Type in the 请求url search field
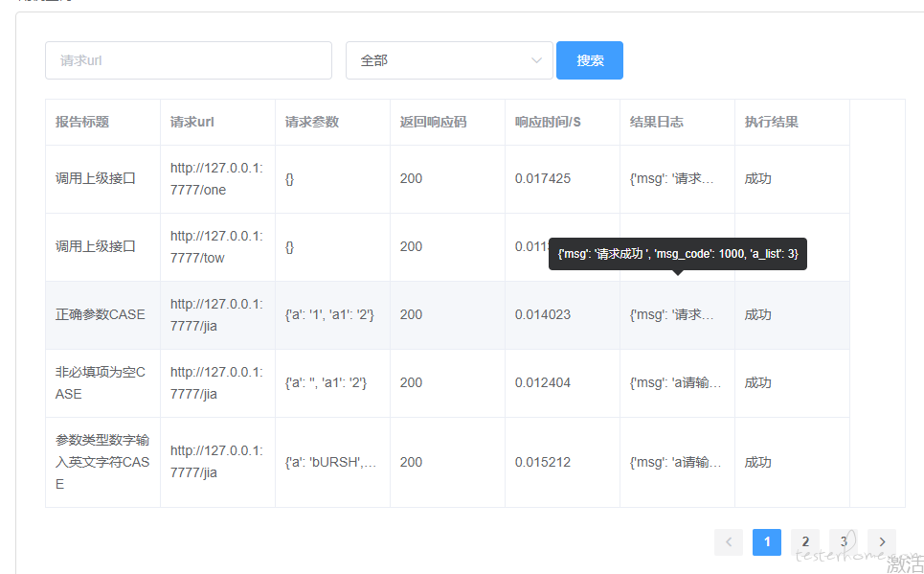This screenshot has height=574, width=924. pos(189,60)
